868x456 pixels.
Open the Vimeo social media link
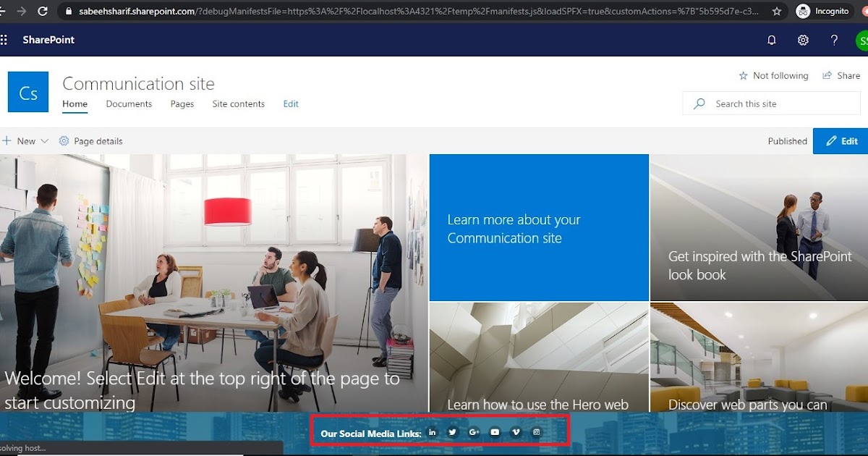click(515, 431)
